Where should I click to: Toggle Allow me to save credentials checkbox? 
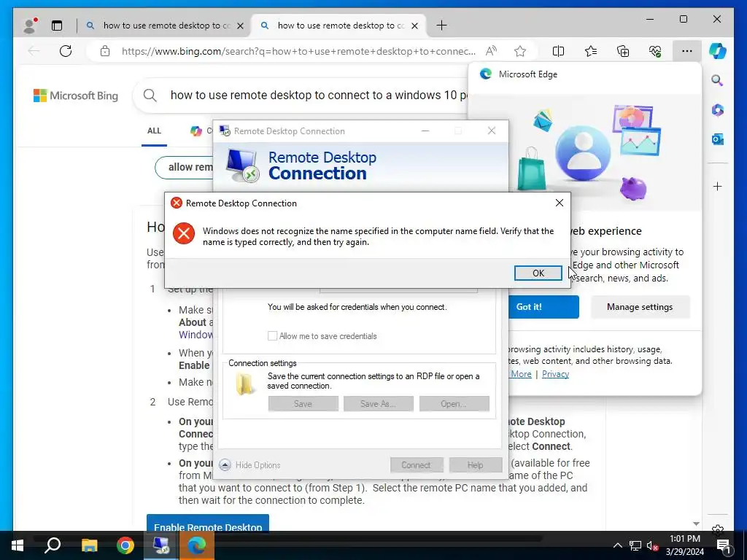pos(273,335)
